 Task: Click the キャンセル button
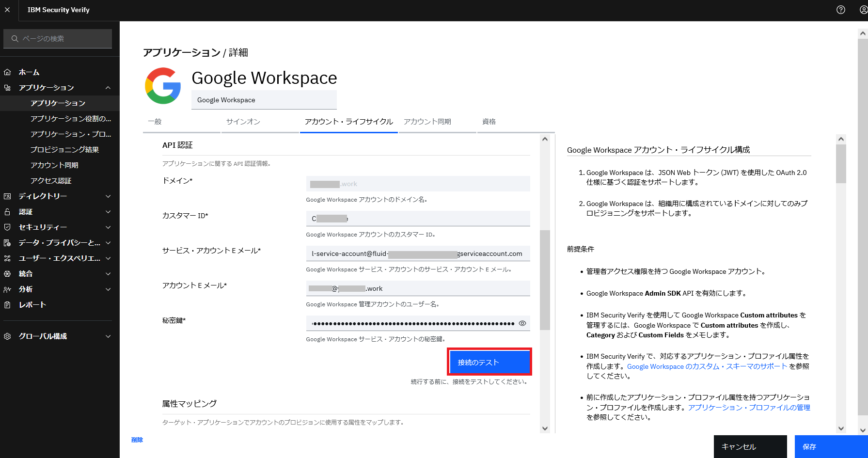[x=750, y=446]
